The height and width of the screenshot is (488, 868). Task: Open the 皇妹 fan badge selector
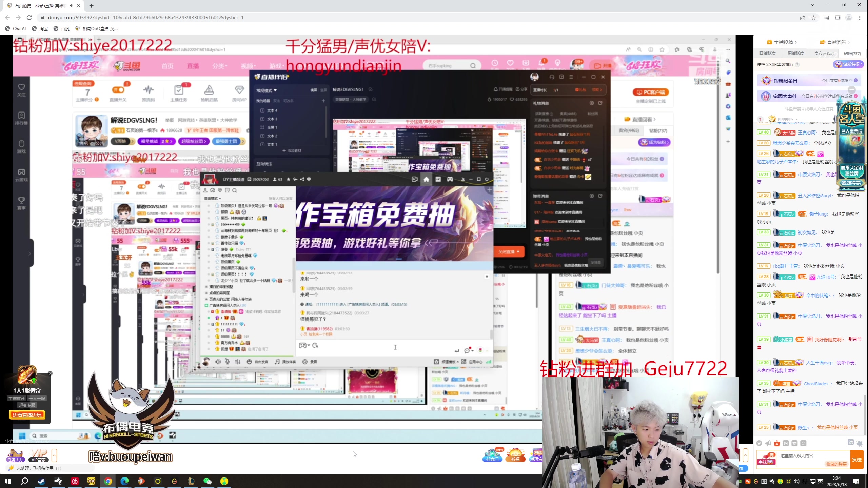point(767,459)
